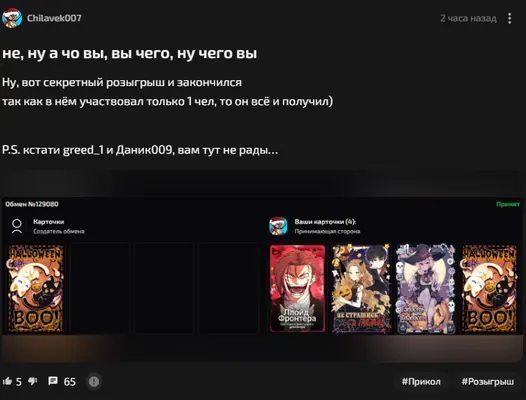Click the '2 часа назад' timestamp
Viewport: 526px width, 400px height.
point(468,18)
